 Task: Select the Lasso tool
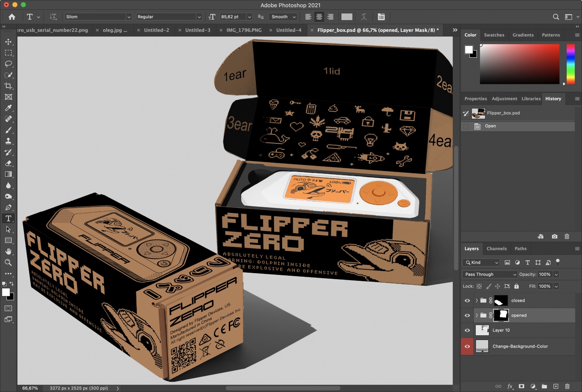[8, 64]
